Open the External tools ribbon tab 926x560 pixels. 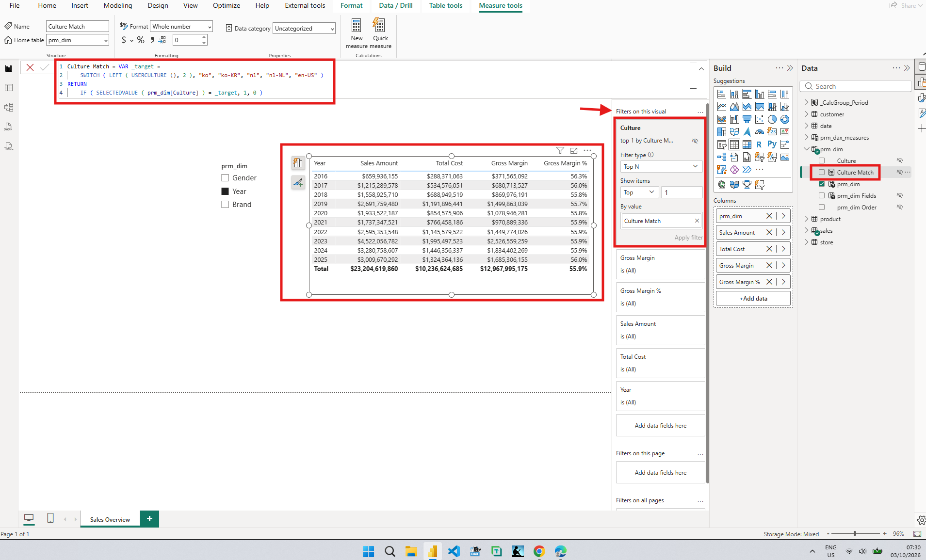pos(305,5)
